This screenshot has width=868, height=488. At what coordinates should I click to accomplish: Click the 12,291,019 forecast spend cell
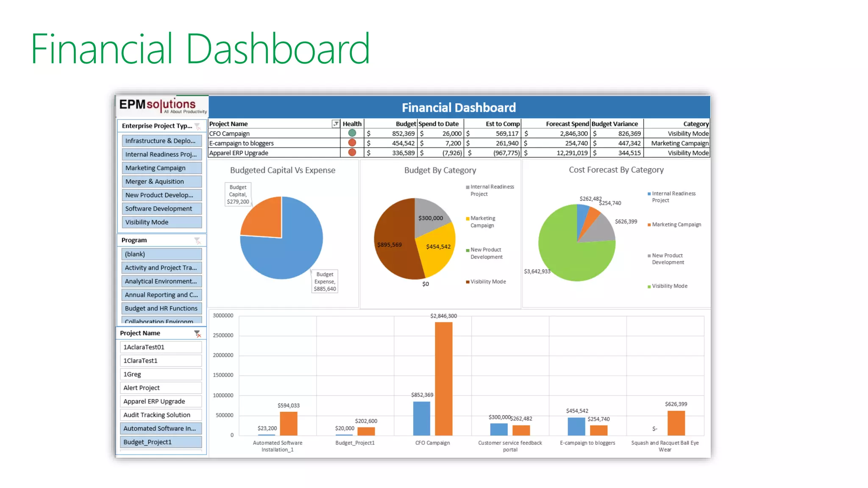556,153
